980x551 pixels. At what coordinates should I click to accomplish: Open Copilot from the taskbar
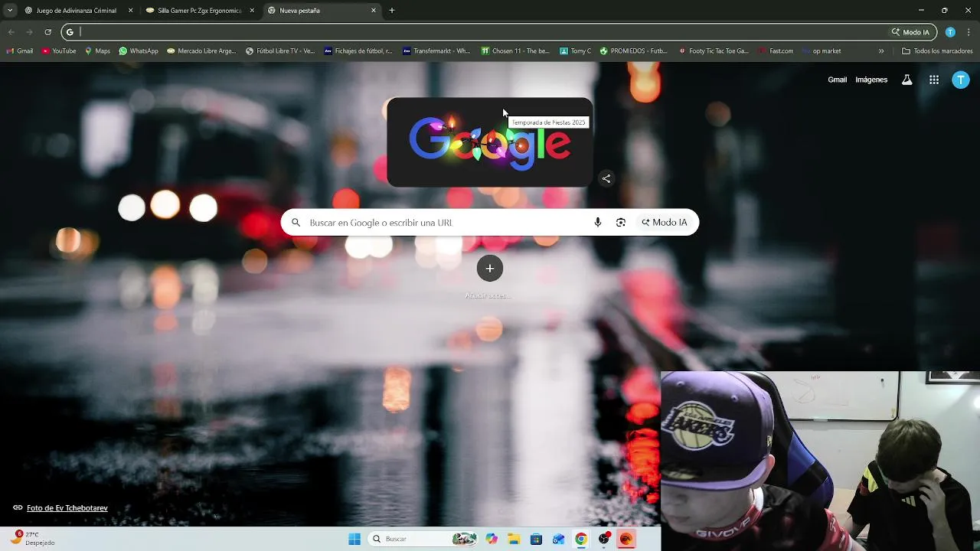[x=492, y=539]
